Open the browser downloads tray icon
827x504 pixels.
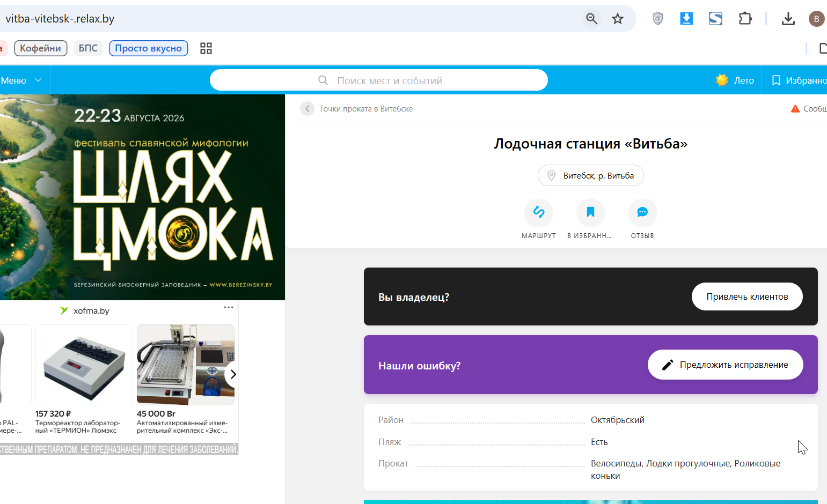(x=788, y=19)
